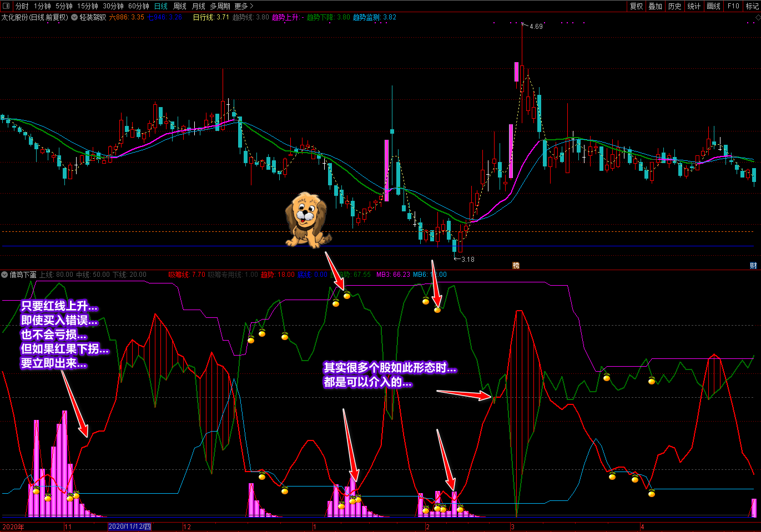The height and width of the screenshot is (532, 761).
Task: Click the 2020年 year label on timeline
Action: click(13, 527)
